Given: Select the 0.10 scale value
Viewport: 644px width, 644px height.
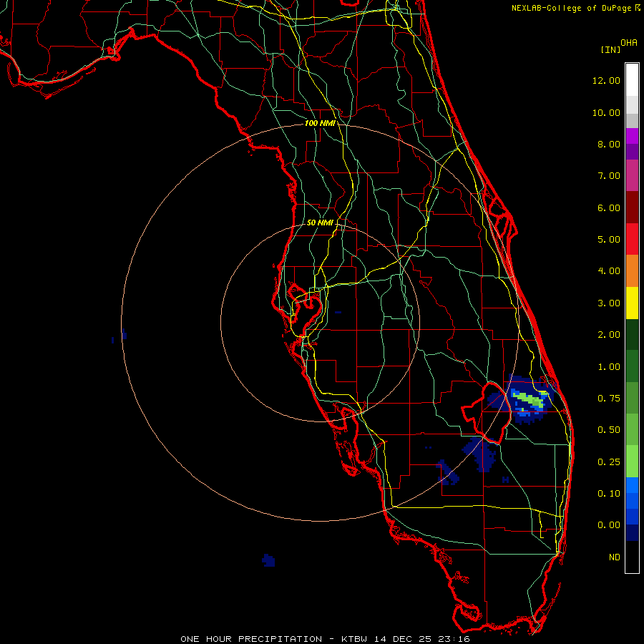Looking at the screenshot, I should click(x=609, y=494).
